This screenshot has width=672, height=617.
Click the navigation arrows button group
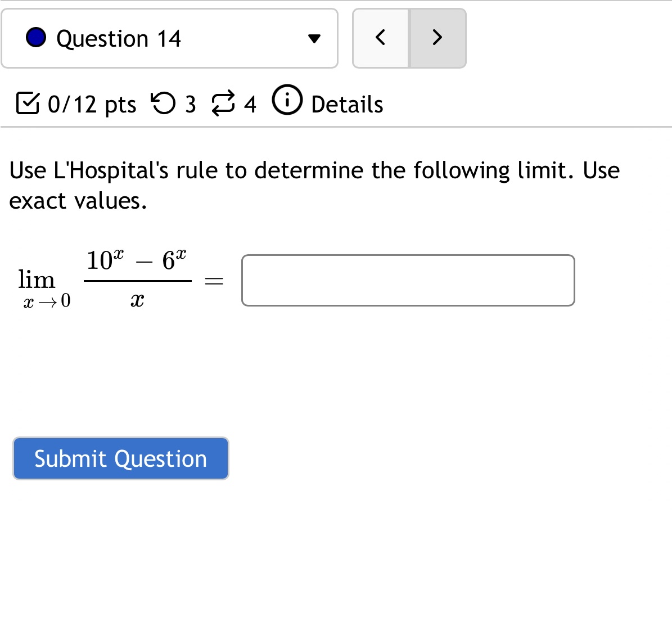pyautogui.click(x=409, y=38)
